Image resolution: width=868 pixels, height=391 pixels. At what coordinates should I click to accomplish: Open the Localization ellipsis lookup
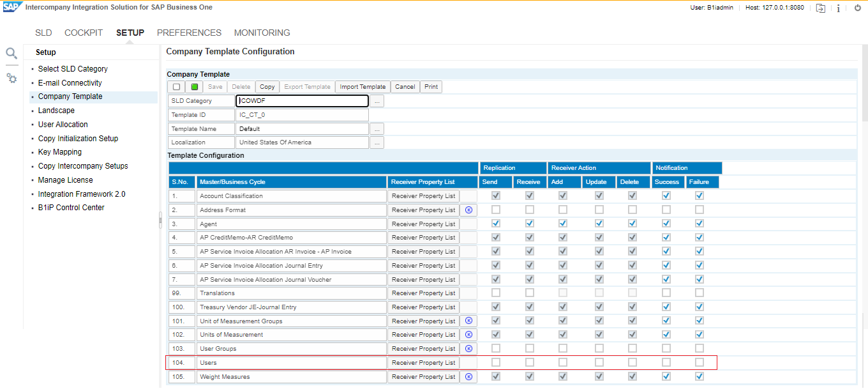click(377, 142)
